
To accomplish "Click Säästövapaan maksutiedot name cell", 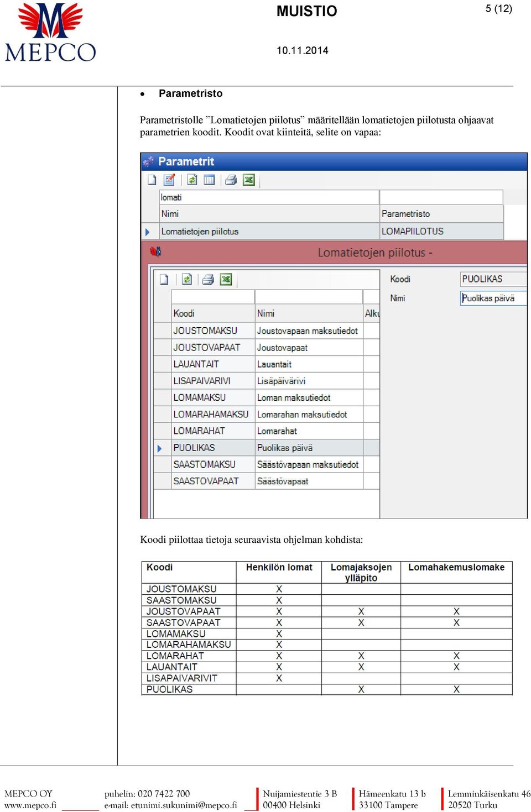I will point(309,464).
